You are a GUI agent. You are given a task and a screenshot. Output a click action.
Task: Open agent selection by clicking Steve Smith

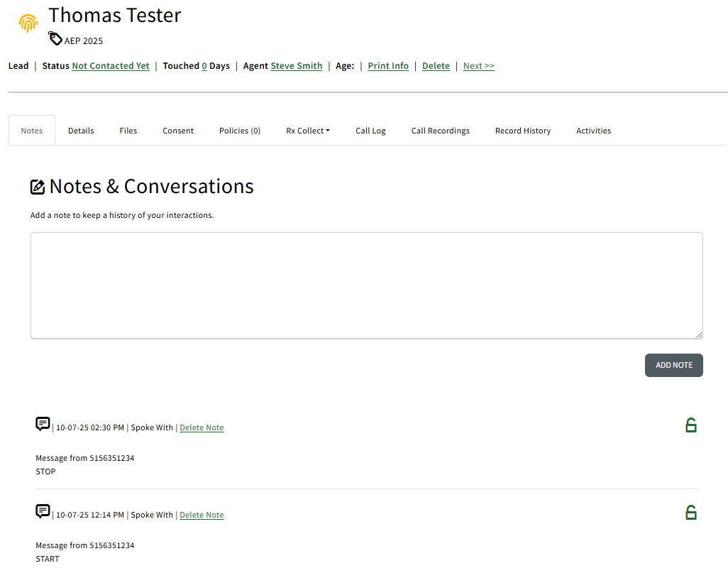[297, 65]
